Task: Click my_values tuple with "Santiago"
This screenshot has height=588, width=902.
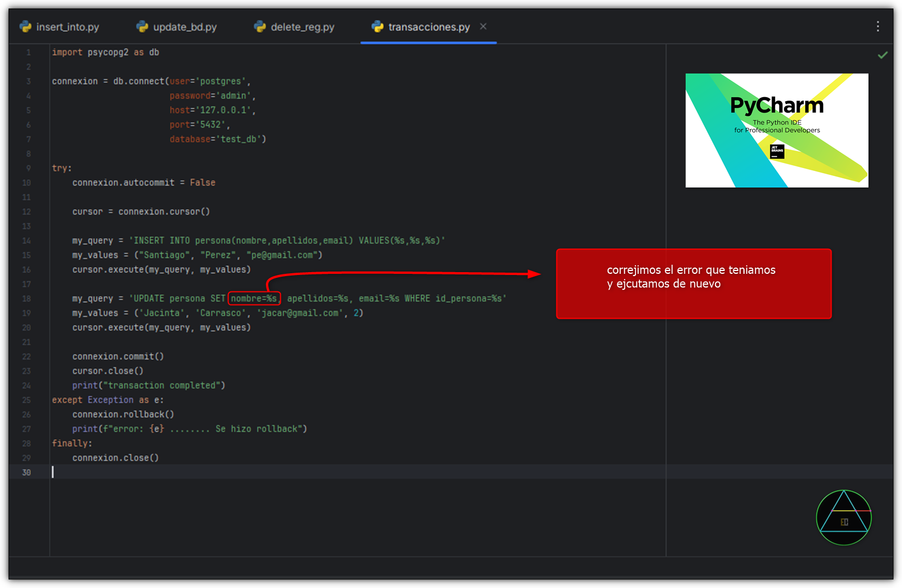Action: point(197,255)
